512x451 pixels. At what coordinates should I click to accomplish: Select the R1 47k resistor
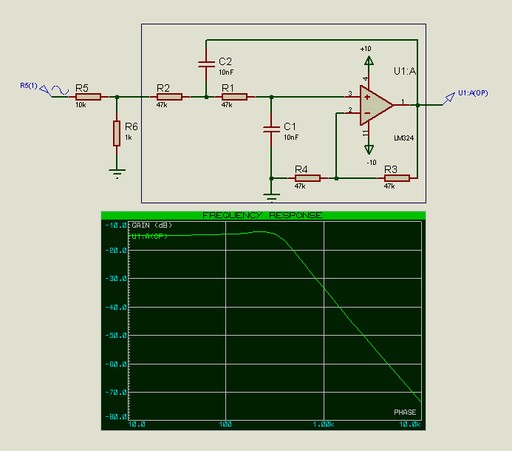(x=234, y=97)
